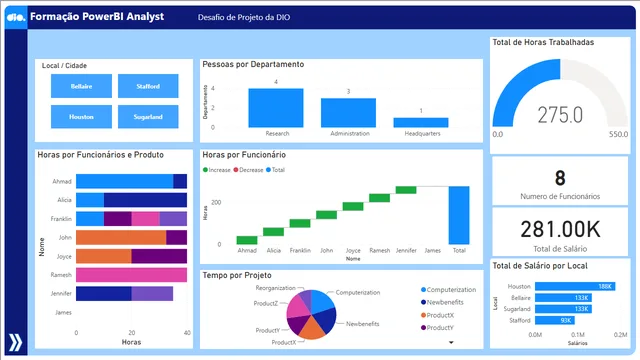Image resolution: width=640 pixels, height=360 pixels.
Task: Click the James label on waterfall axis
Action: click(433, 251)
